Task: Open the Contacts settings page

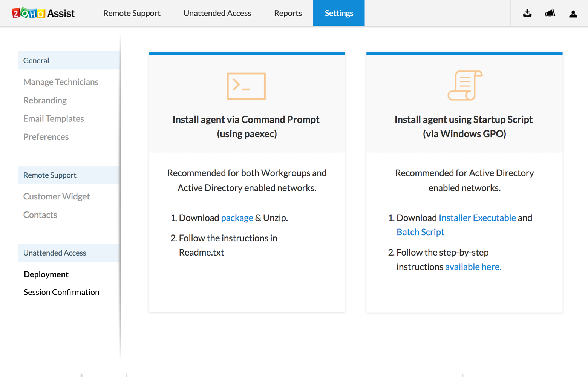Action: [x=40, y=215]
